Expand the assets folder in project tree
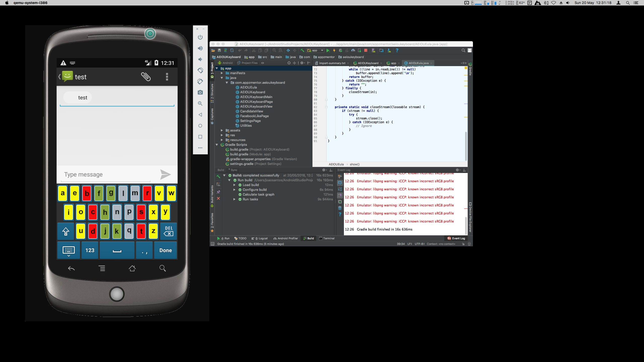This screenshot has height=362, width=644. click(x=222, y=130)
